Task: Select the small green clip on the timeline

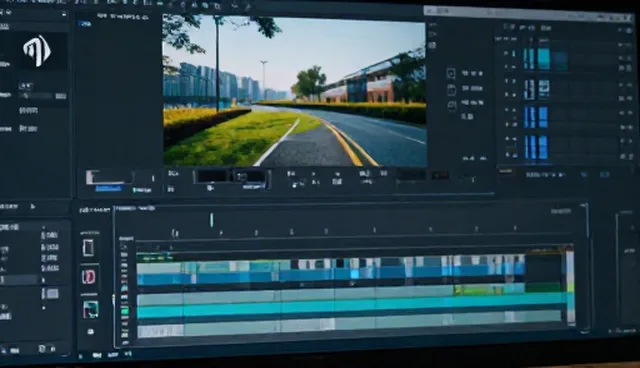Action: 478,290
